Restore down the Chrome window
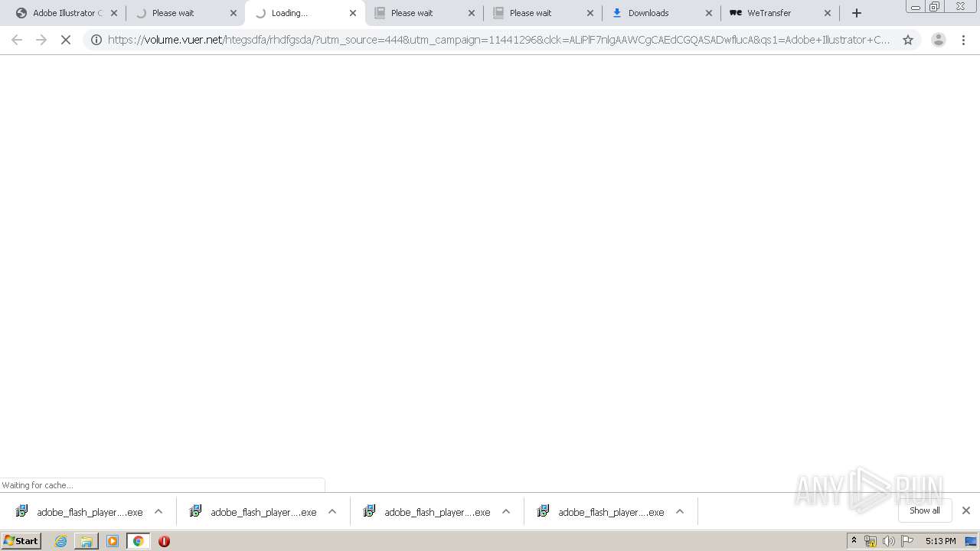 coord(935,7)
